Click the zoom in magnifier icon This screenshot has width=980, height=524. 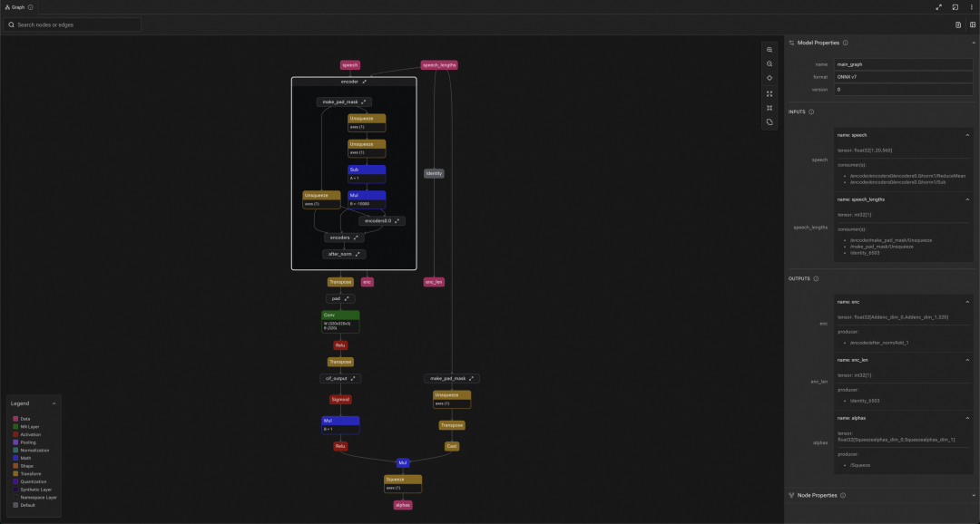[769, 50]
